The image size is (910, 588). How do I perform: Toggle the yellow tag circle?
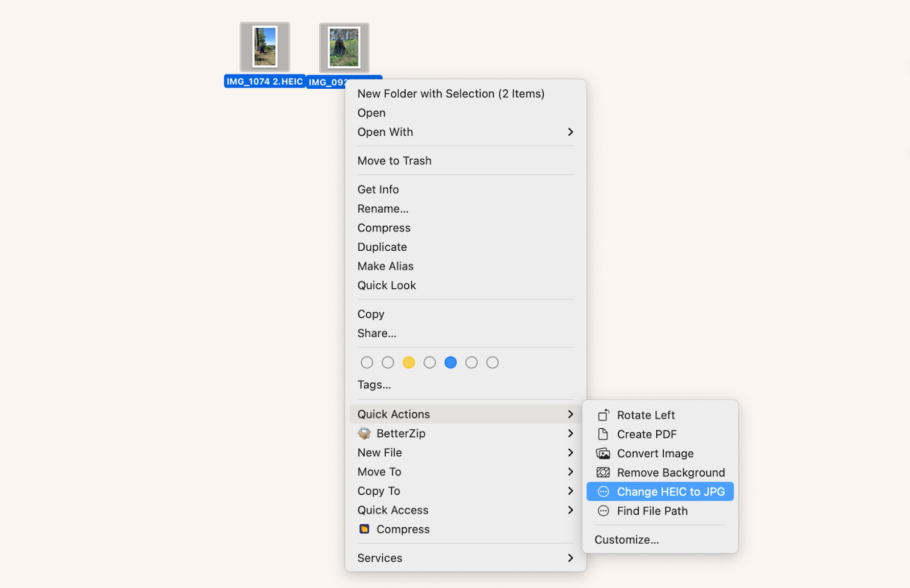pos(409,362)
